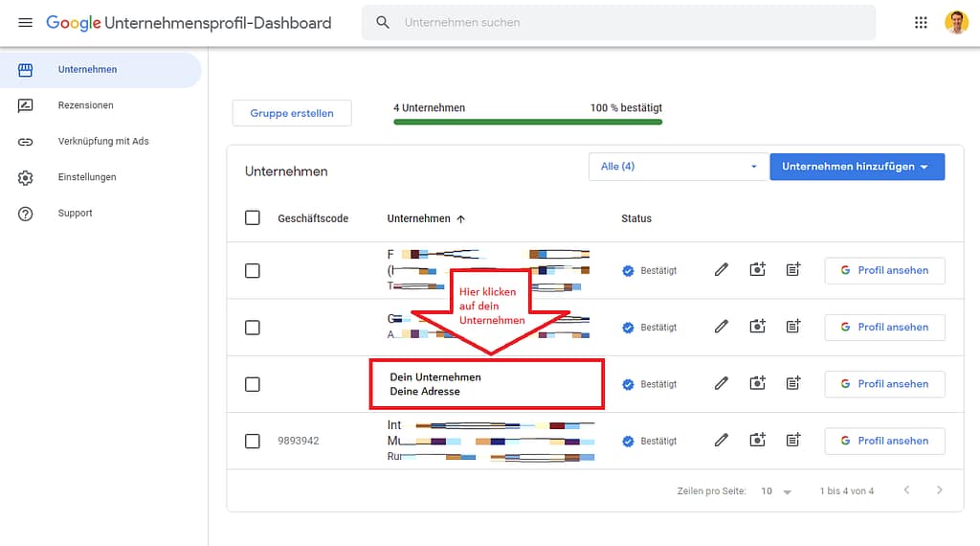Select Verknüpfung mit Ads sidebar item
This screenshot has height=546, width=980.
(102, 142)
